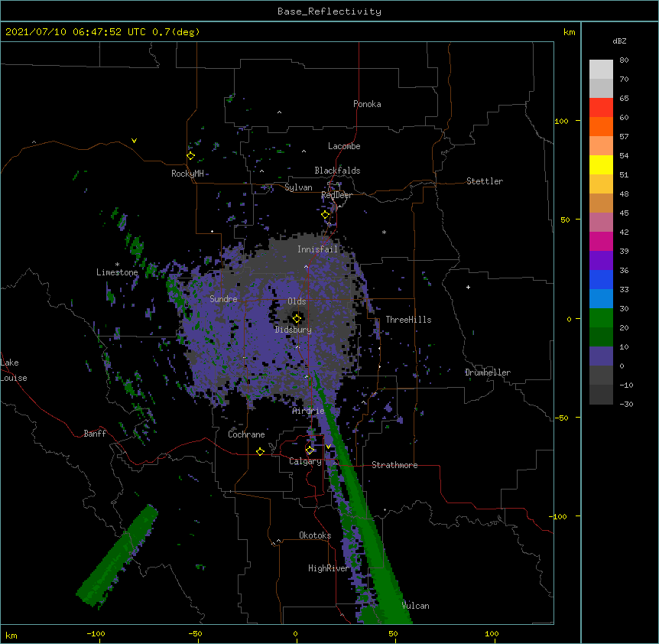Click the ThreeHills label

(408, 320)
